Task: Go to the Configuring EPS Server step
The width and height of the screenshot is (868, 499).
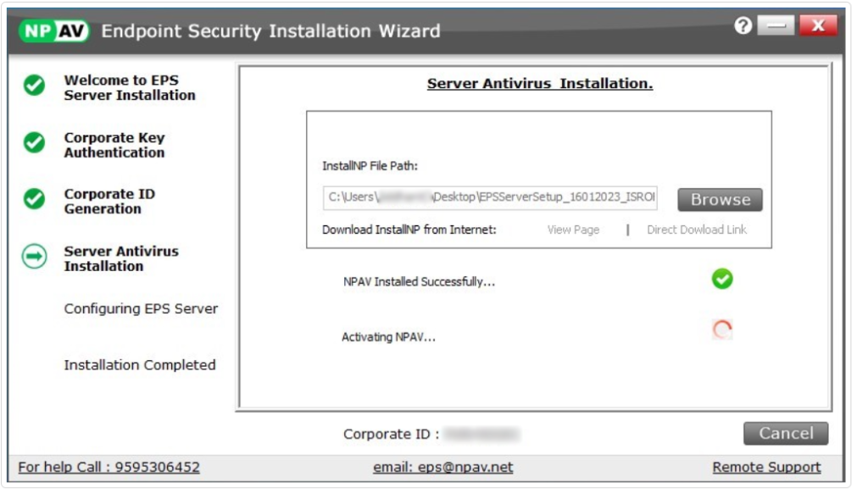Action: point(141,309)
